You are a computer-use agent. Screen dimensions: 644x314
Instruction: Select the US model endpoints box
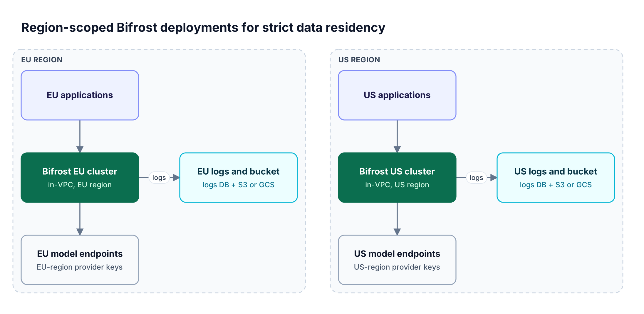[397, 260]
